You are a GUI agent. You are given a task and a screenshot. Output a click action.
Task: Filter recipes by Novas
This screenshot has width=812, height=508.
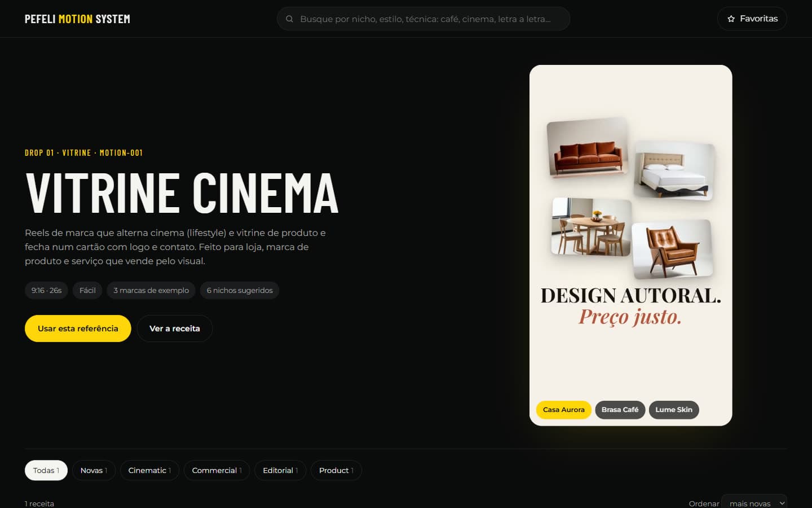(94, 470)
